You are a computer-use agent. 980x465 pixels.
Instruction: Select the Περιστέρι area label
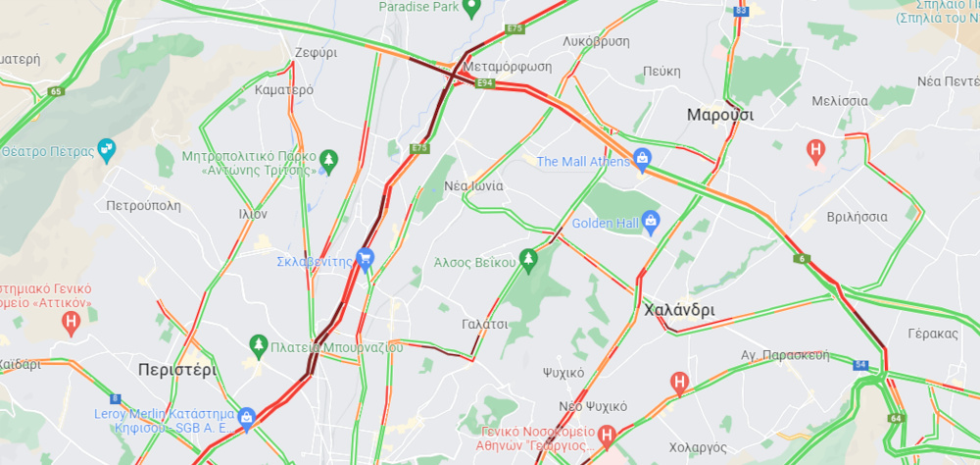[177, 370]
